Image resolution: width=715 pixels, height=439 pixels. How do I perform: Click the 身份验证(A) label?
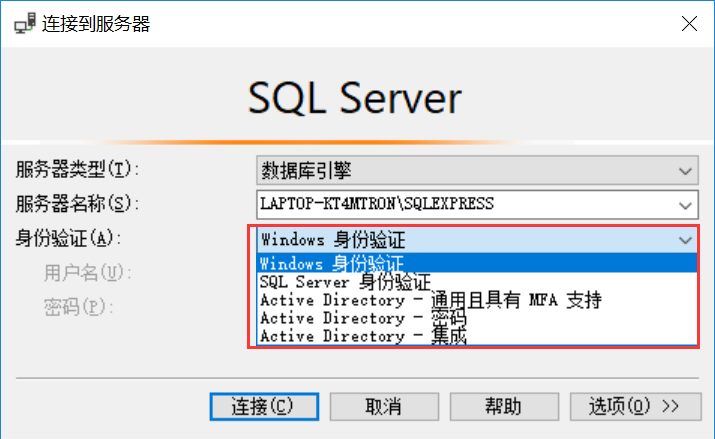point(68,238)
